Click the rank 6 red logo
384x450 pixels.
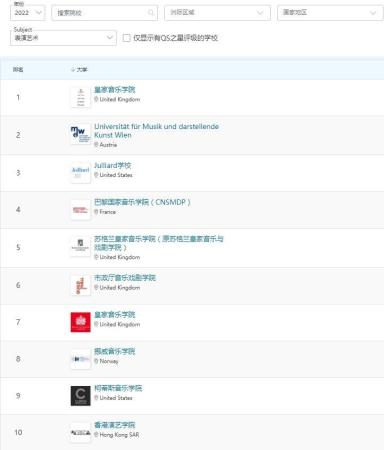pos(80,285)
